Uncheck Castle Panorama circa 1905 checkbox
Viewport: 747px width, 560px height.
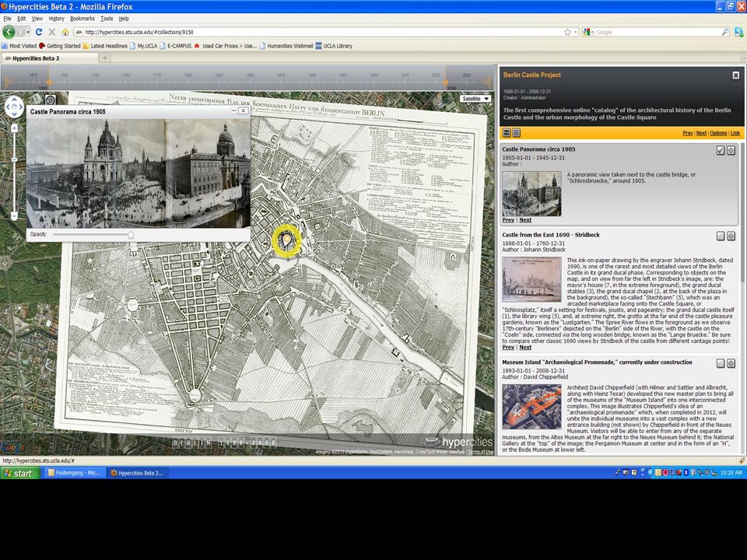click(721, 150)
